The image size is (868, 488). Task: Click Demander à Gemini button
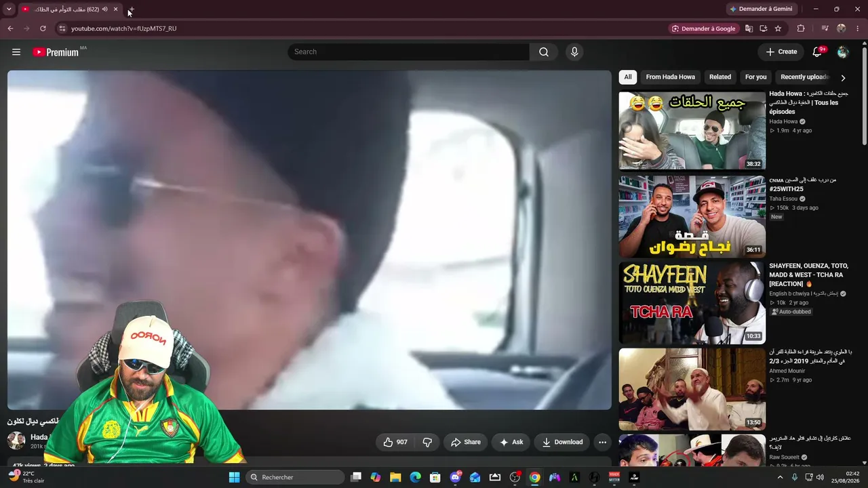tap(760, 9)
